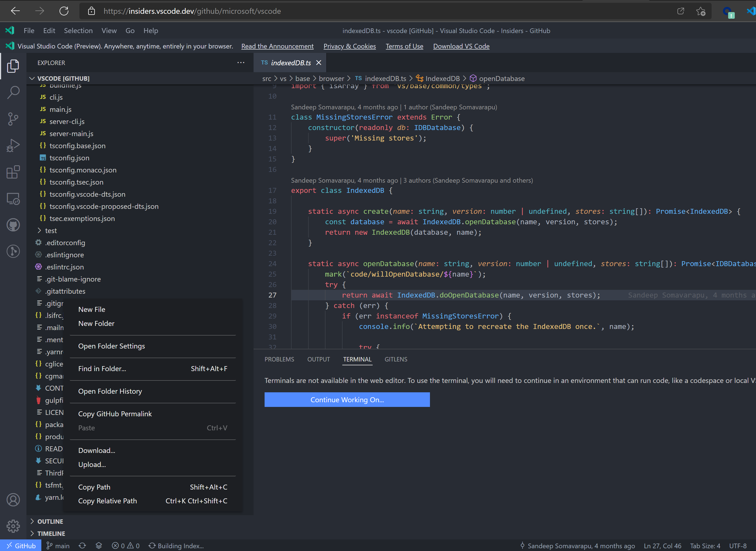The width and height of the screenshot is (756, 551).
Task: Close the indexedDB.ts editor tab
Action: pyautogui.click(x=319, y=63)
